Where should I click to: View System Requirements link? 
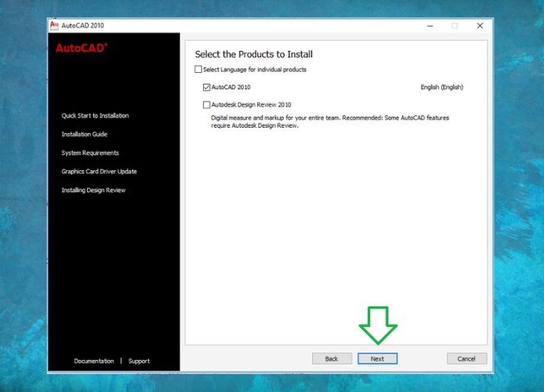click(90, 153)
